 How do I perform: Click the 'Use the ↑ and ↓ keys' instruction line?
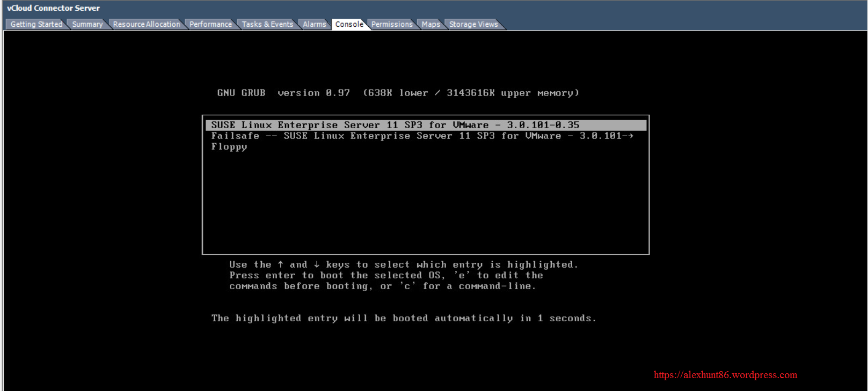pos(404,264)
